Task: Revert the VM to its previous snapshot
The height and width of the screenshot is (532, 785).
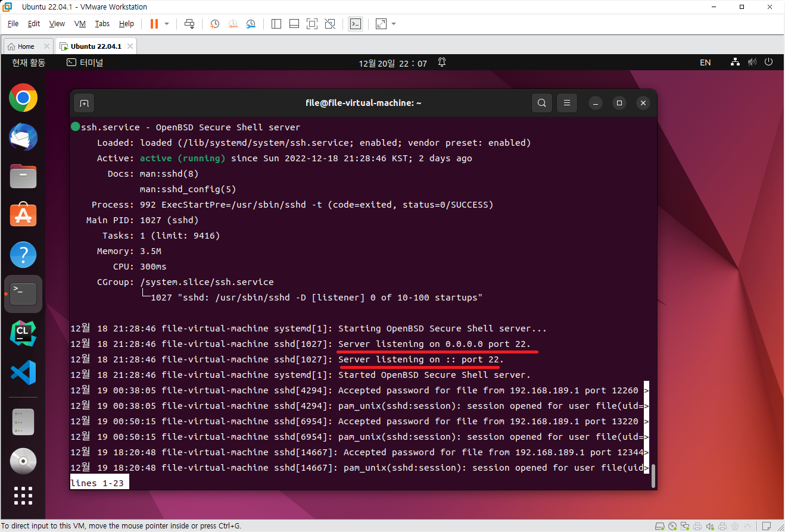Action: click(233, 24)
